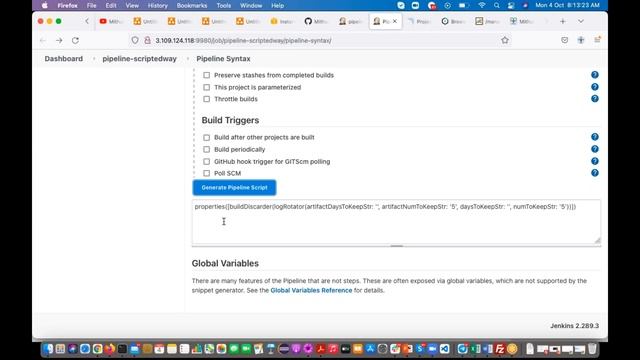Image resolution: width=640 pixels, height=360 pixels.
Task: Open Global Variables Reference link
Action: 311,290
